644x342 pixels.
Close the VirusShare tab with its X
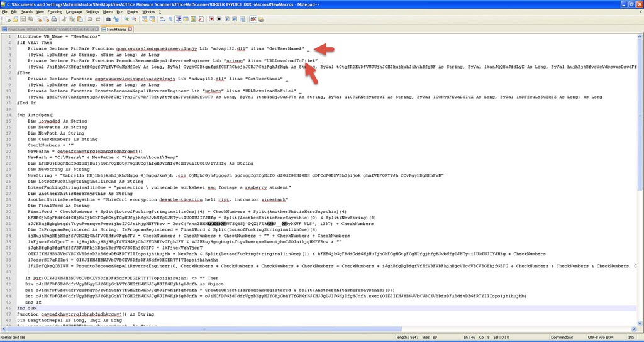pos(97,29)
